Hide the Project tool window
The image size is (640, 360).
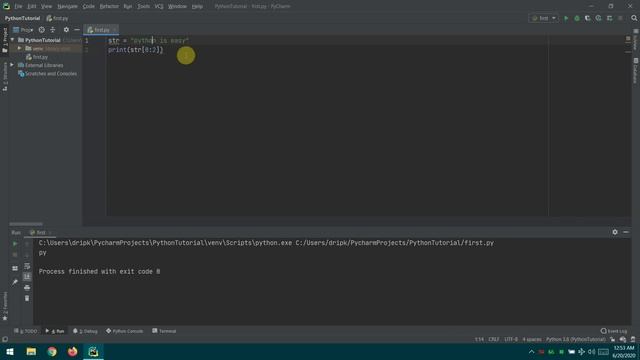pyautogui.click(x=77, y=30)
